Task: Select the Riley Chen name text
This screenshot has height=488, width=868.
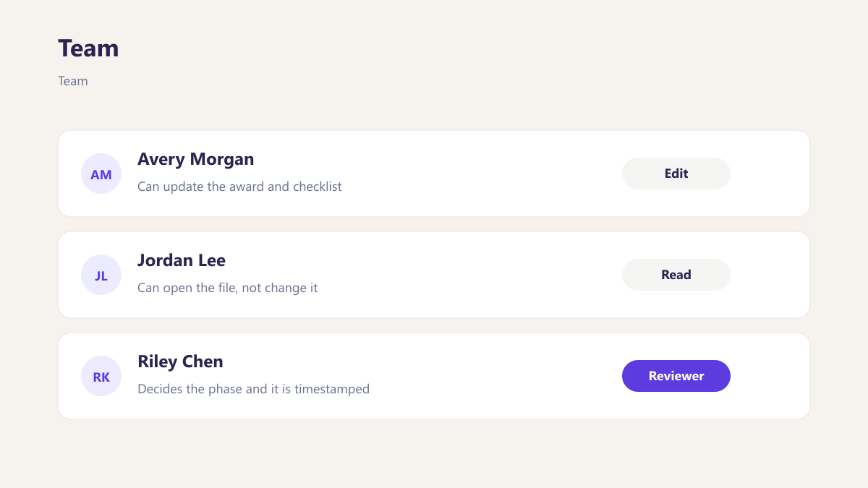Action: [x=180, y=361]
